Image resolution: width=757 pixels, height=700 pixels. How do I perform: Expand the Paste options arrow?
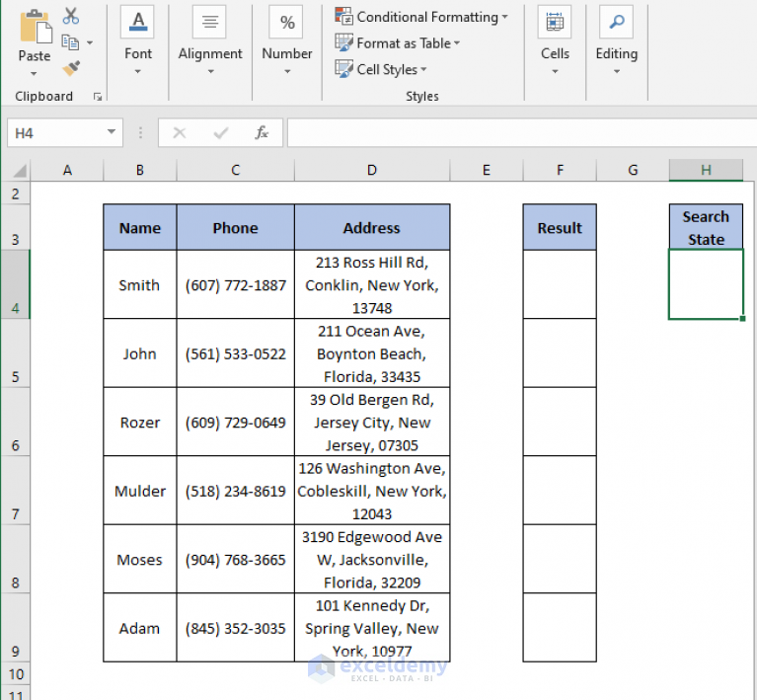(34, 74)
